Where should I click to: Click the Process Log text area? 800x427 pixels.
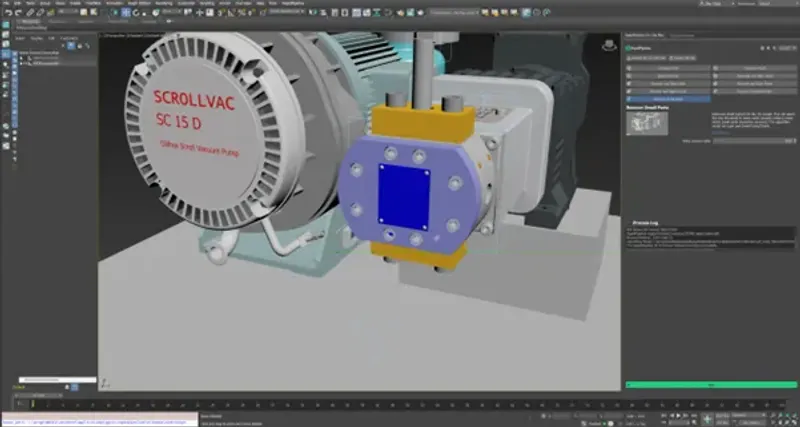point(711,238)
